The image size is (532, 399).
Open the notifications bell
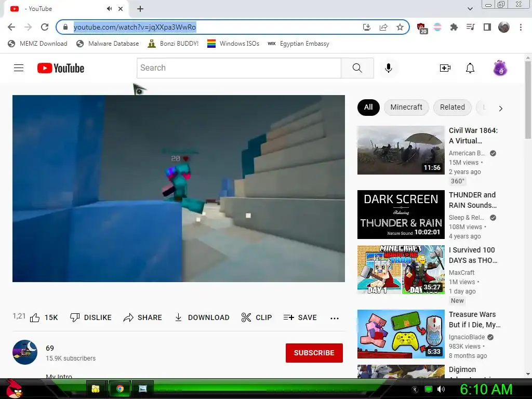[x=470, y=68]
